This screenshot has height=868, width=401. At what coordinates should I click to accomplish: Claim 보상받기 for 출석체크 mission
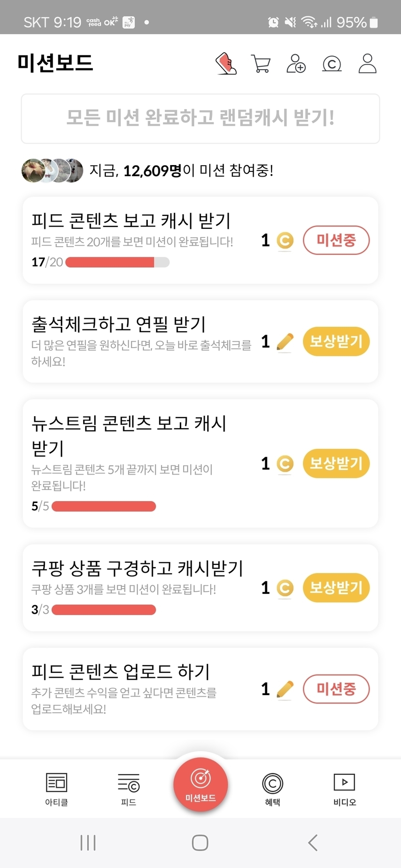(336, 341)
